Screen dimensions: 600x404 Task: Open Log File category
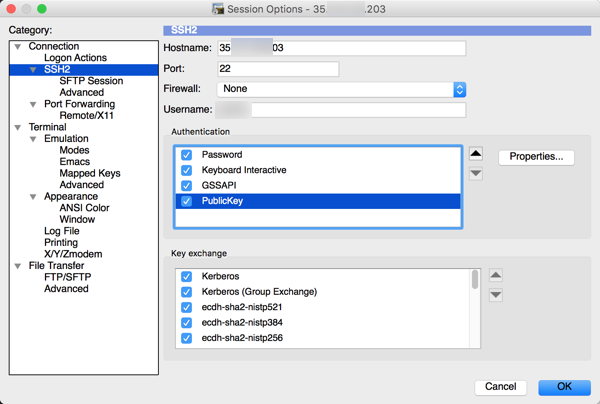(62, 231)
